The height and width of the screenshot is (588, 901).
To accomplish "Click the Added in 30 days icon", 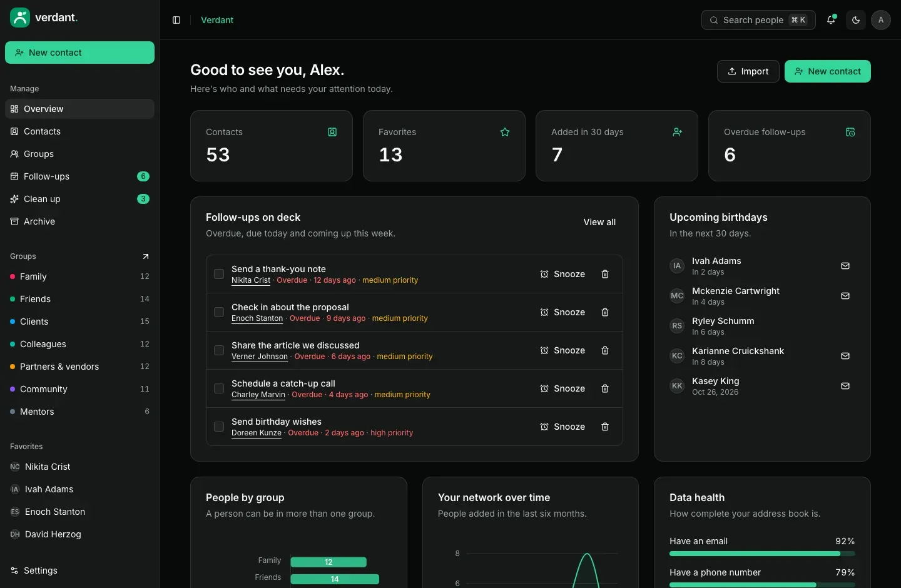I will (x=678, y=132).
